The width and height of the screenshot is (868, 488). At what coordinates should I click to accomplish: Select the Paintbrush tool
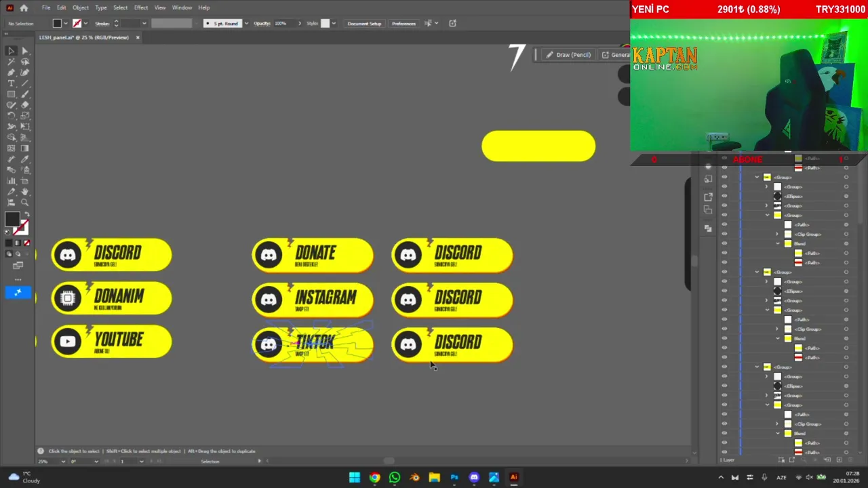[x=25, y=94]
